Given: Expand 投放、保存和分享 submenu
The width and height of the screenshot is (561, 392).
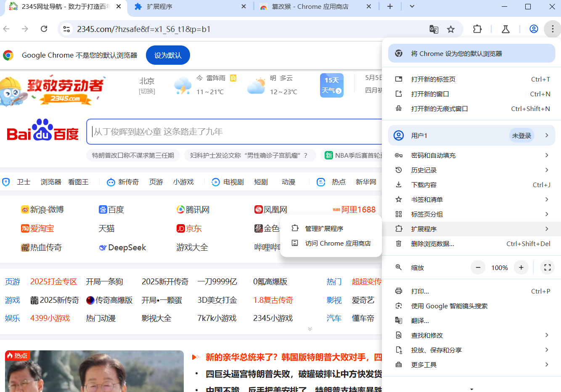Looking at the screenshot, I should pos(471,350).
